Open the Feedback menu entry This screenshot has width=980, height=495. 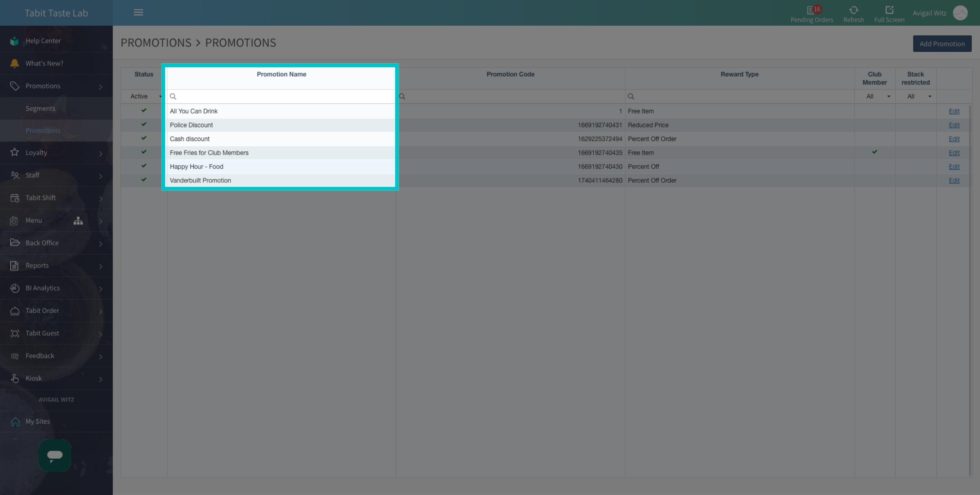(x=56, y=356)
